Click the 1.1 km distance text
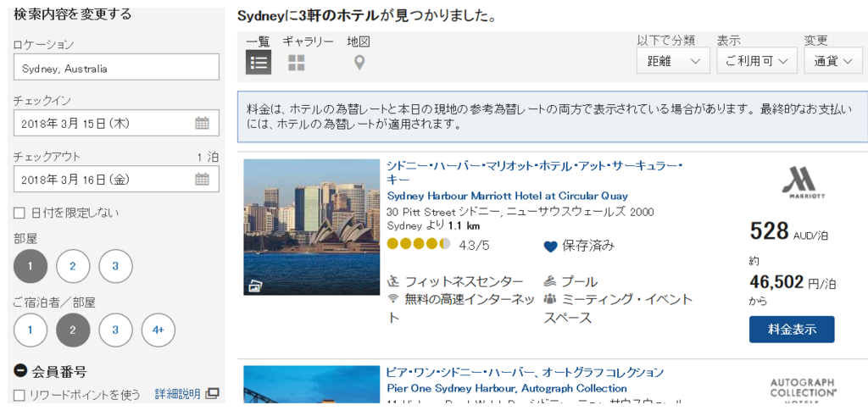Image resolution: width=868 pixels, height=416 pixels. click(464, 225)
